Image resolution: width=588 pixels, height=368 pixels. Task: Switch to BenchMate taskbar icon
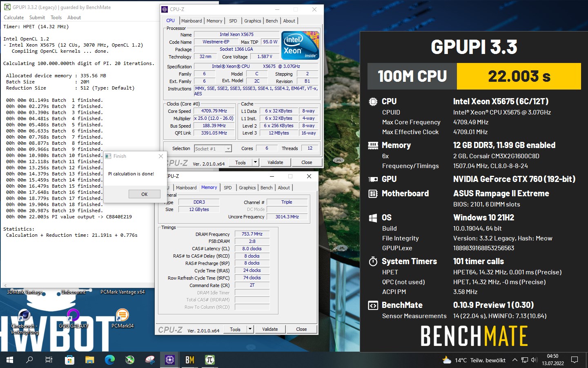coord(190,360)
